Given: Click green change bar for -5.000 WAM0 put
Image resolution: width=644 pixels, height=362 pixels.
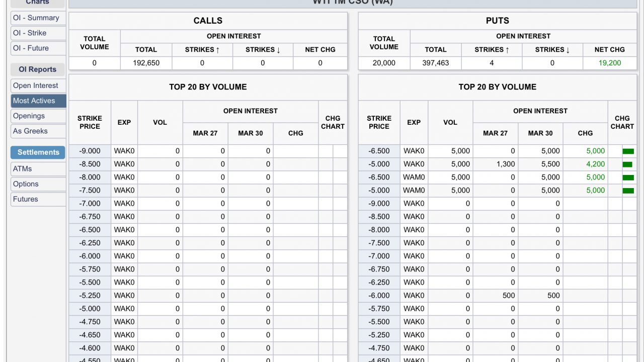Looking at the screenshot, I should (x=628, y=190).
